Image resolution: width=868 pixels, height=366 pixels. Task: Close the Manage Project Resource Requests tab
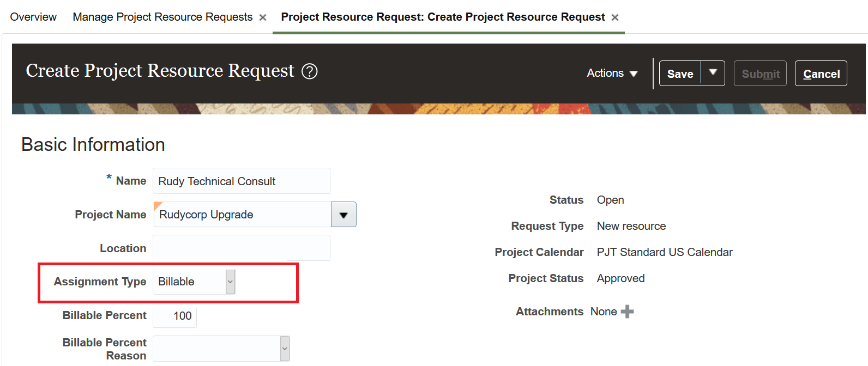(x=263, y=17)
